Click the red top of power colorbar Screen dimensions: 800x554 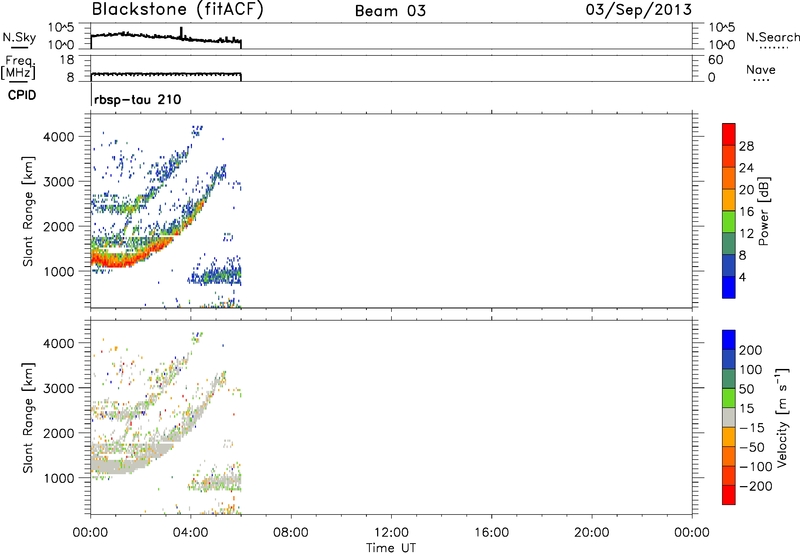(729, 134)
